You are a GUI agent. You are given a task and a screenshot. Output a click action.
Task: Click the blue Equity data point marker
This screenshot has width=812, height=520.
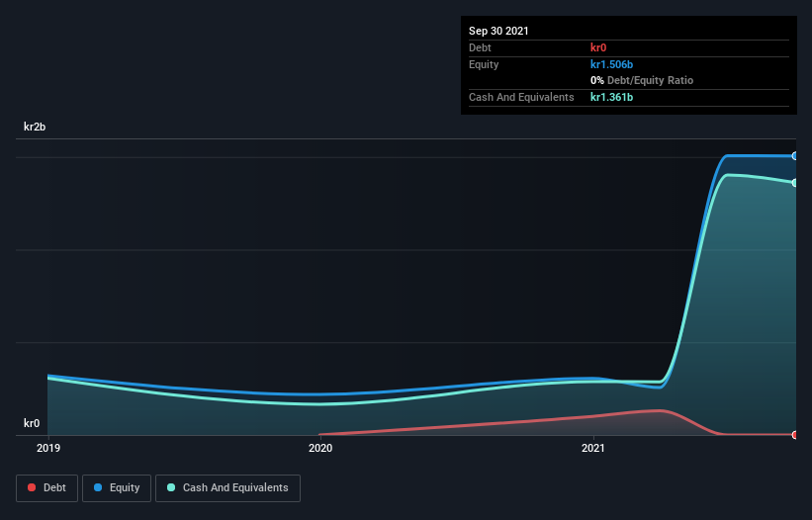(x=795, y=156)
